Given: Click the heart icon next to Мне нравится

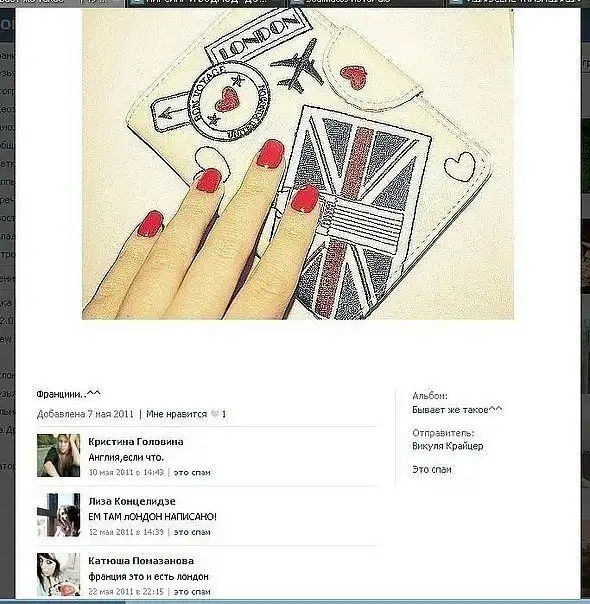Looking at the screenshot, I should [x=215, y=414].
